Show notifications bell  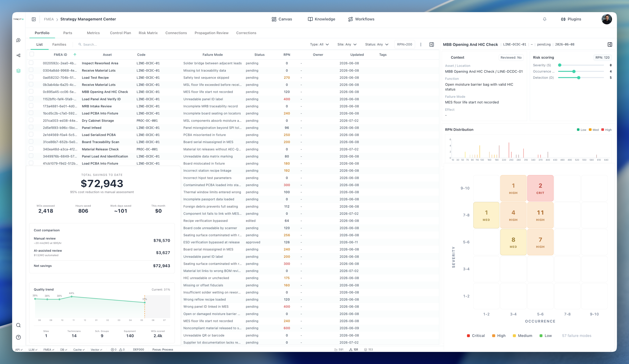click(545, 19)
